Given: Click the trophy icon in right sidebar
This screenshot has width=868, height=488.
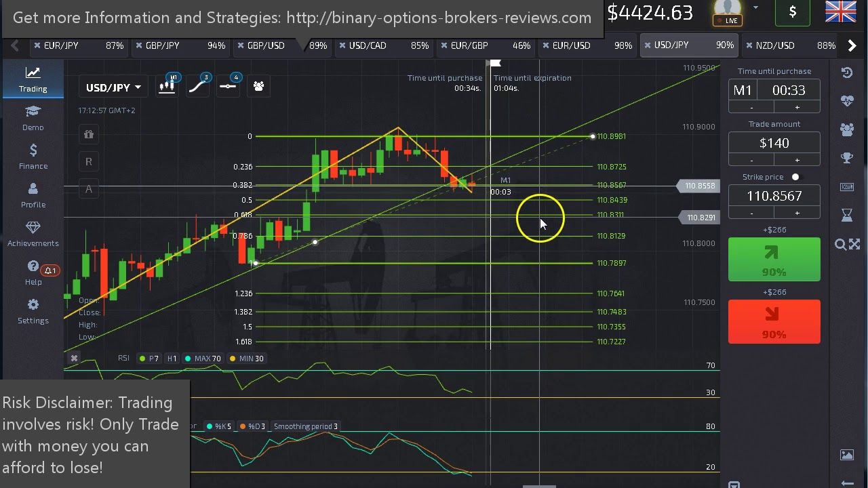Looking at the screenshot, I should pos(847,158).
